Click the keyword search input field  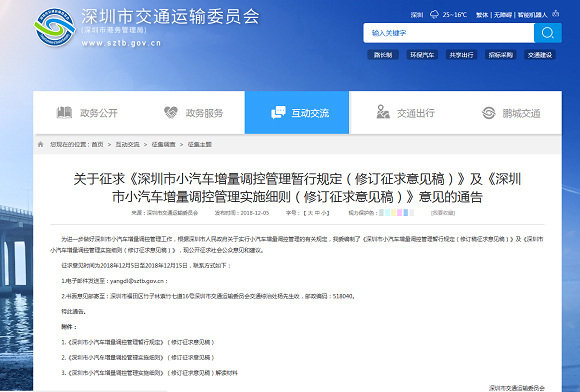click(x=449, y=33)
